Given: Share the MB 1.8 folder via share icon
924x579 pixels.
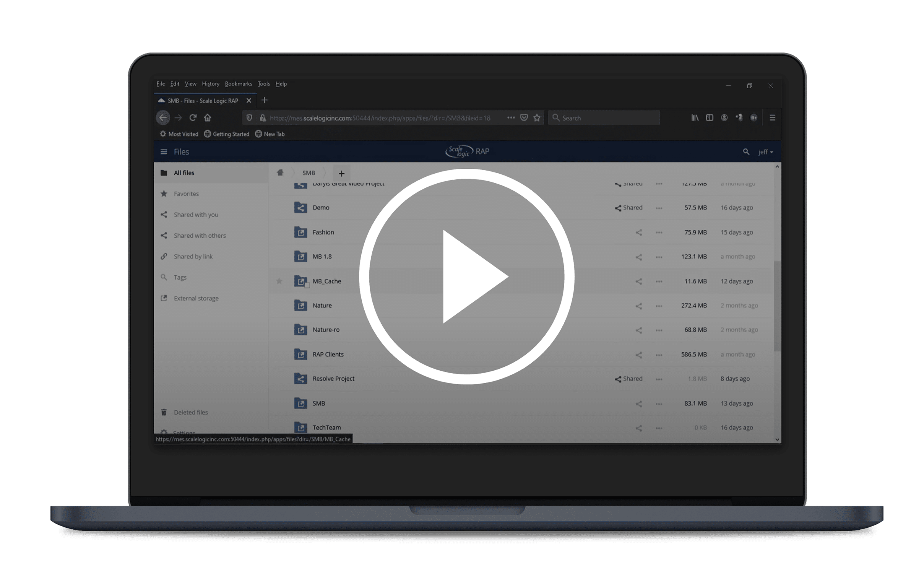Looking at the screenshot, I should 638,257.
